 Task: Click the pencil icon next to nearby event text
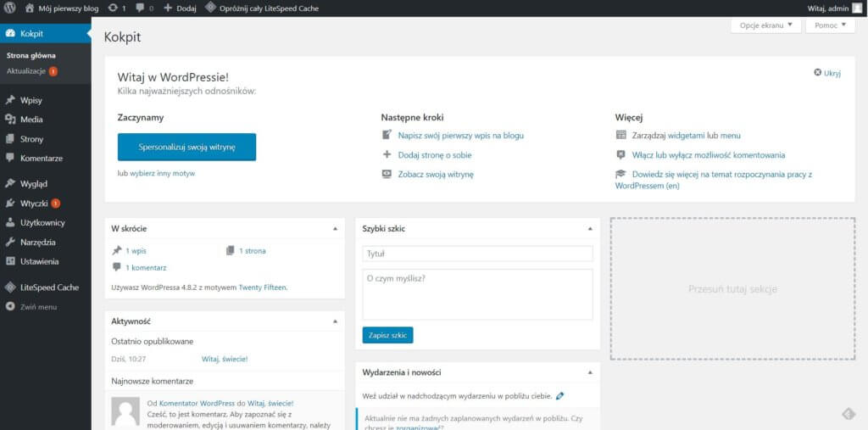(560, 395)
